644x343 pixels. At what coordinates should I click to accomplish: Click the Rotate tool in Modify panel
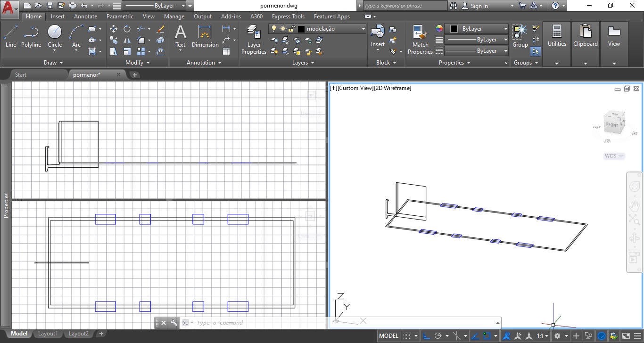pyautogui.click(x=127, y=29)
